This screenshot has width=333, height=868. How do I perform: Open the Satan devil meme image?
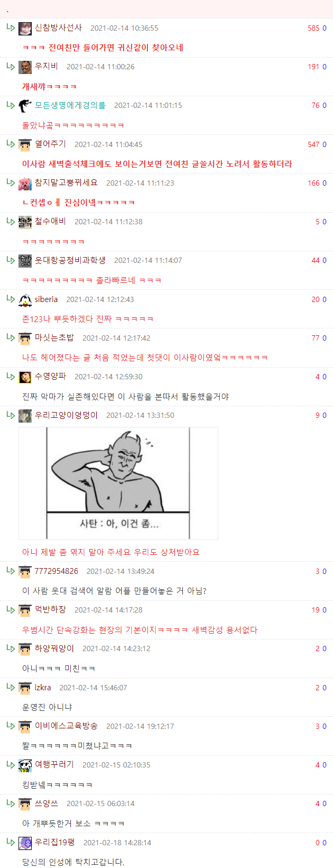pos(118,483)
